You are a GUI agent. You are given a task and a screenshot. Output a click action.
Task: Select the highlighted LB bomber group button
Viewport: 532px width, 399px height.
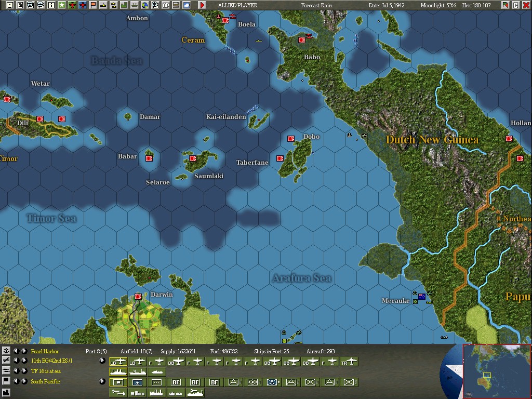coord(118,362)
